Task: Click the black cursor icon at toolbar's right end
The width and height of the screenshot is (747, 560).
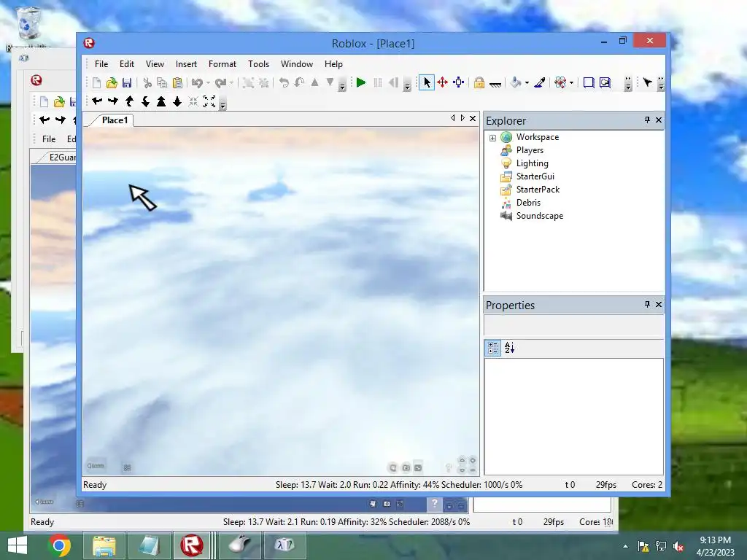Action: pos(647,83)
